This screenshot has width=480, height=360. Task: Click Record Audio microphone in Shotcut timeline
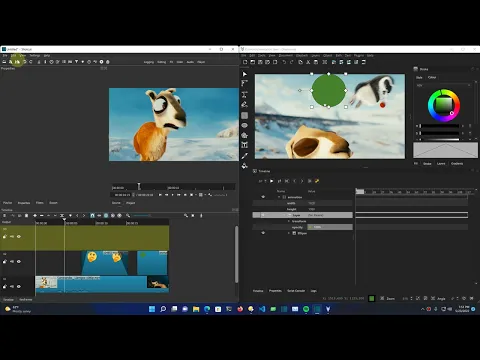[x=201, y=216]
